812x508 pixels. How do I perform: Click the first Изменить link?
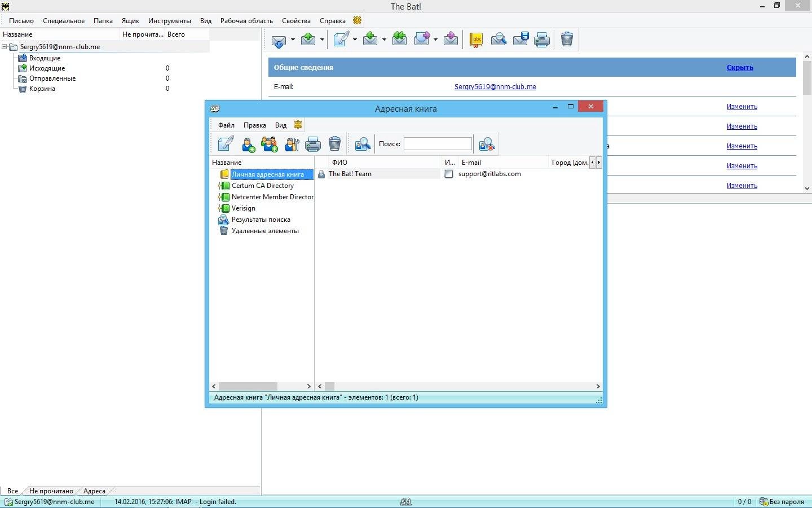742,107
